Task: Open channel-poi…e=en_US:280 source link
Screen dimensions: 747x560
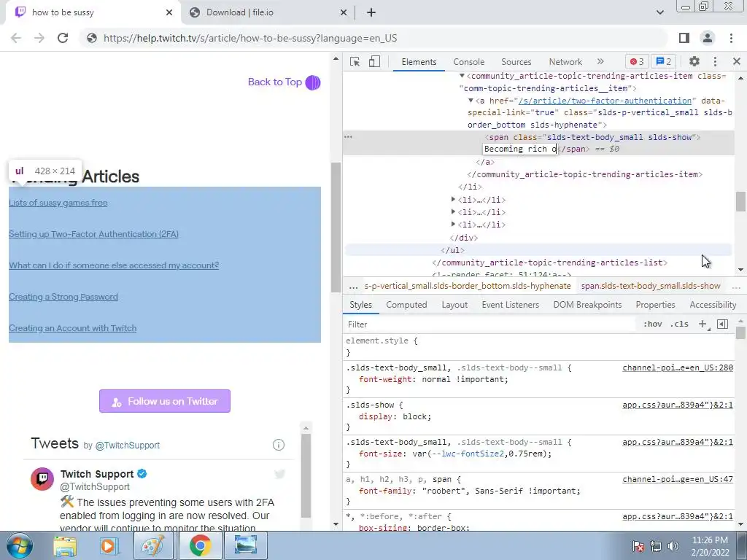Action: point(678,367)
